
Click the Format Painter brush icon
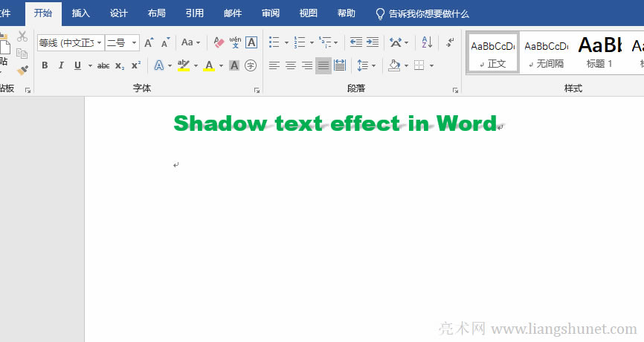point(22,71)
